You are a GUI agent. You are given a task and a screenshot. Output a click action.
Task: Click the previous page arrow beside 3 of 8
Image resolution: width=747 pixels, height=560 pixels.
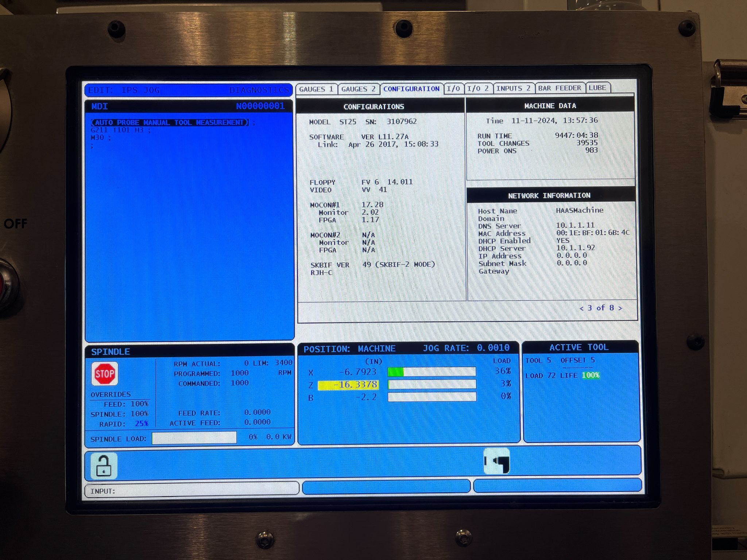pyautogui.click(x=581, y=308)
